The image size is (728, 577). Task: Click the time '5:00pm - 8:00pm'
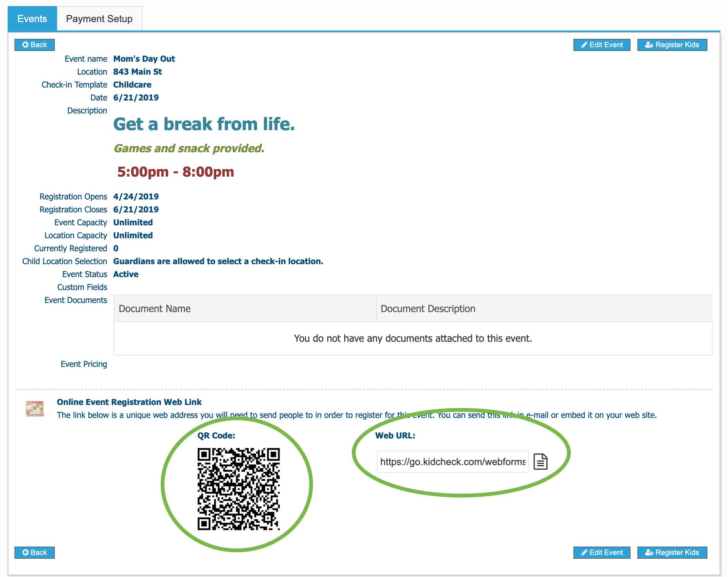point(176,172)
